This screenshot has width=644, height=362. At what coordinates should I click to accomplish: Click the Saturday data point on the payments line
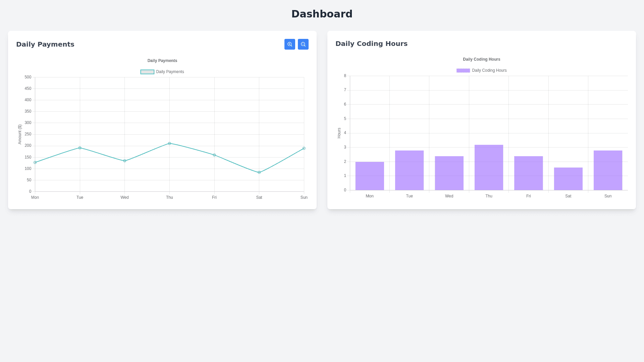pos(259,172)
